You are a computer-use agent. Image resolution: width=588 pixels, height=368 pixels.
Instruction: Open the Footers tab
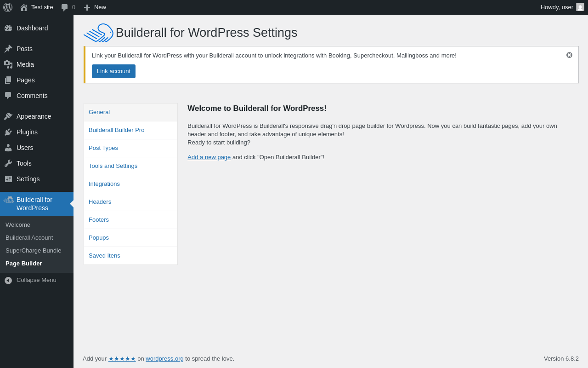130,220
